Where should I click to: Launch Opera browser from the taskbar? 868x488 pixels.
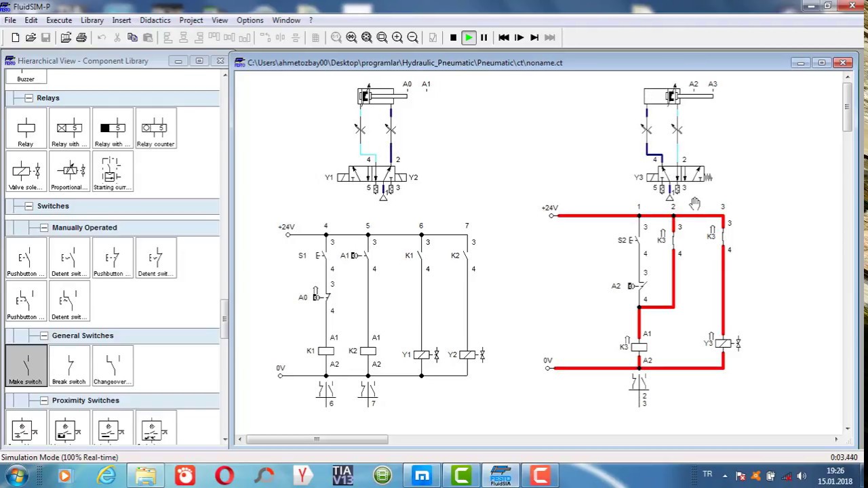click(x=224, y=476)
